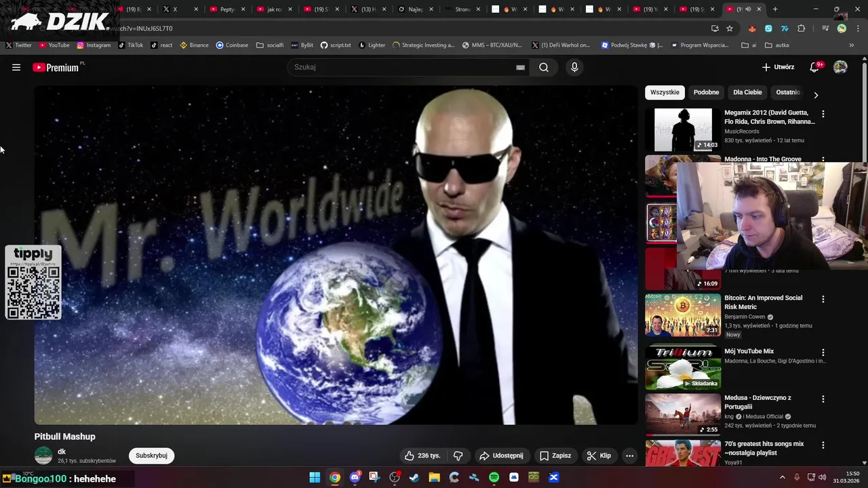This screenshot has width=868, height=488.
Task: Subscribe to the dk channel
Action: 151,455
